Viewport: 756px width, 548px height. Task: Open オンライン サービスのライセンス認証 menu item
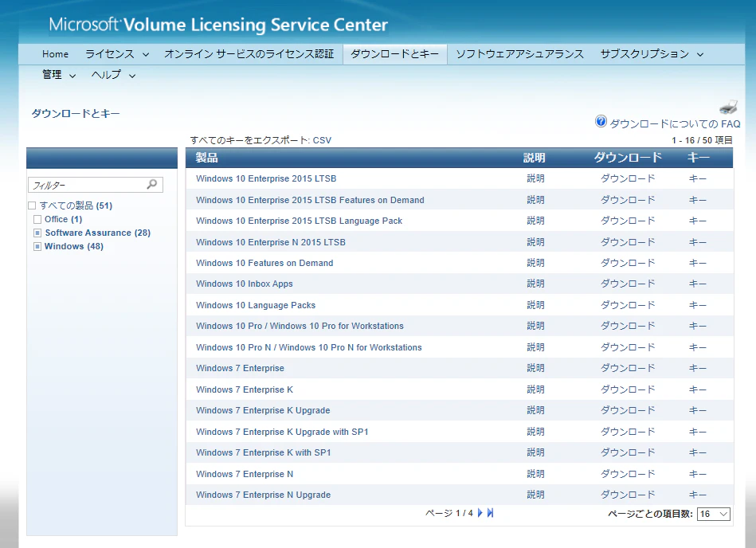click(249, 54)
